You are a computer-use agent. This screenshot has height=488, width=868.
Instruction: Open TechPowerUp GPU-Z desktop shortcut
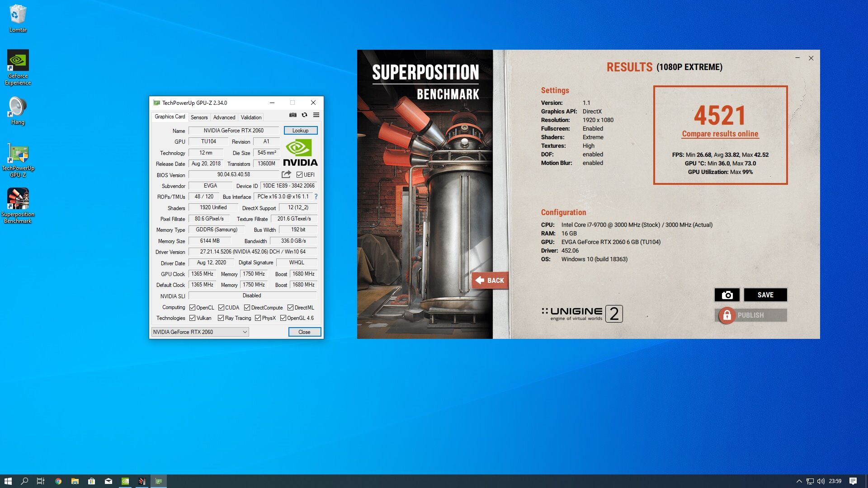(x=18, y=160)
